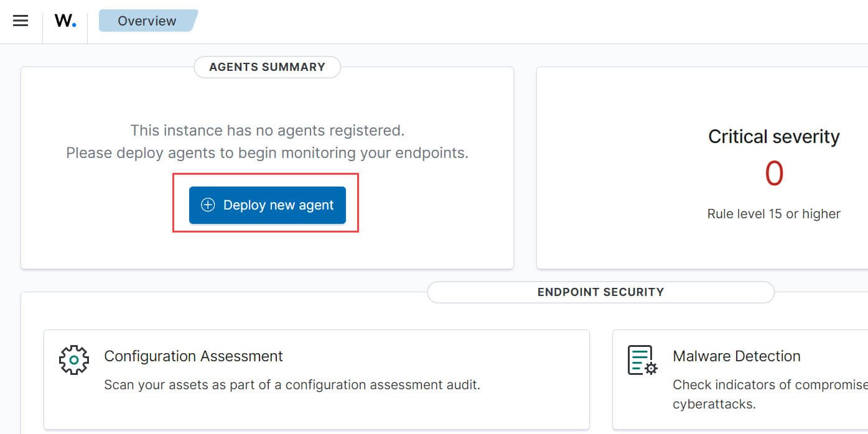Click the "Rule level 15 or higher" text
This screenshot has height=434, width=868.
(x=774, y=214)
